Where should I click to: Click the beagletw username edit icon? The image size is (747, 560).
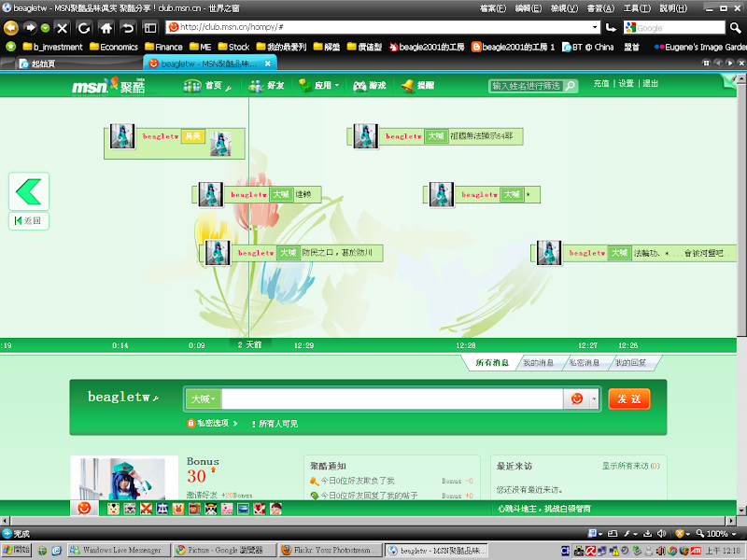[156, 399]
